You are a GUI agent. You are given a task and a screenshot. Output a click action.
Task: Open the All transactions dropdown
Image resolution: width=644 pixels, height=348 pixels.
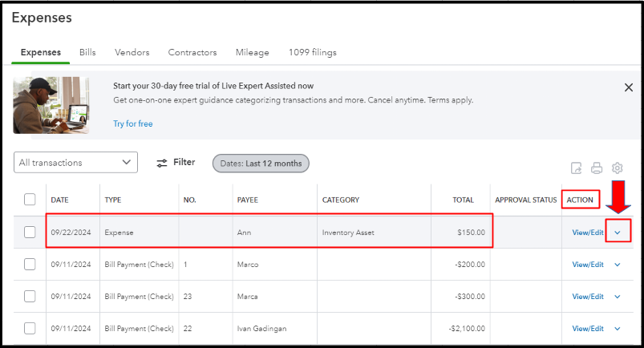click(76, 163)
